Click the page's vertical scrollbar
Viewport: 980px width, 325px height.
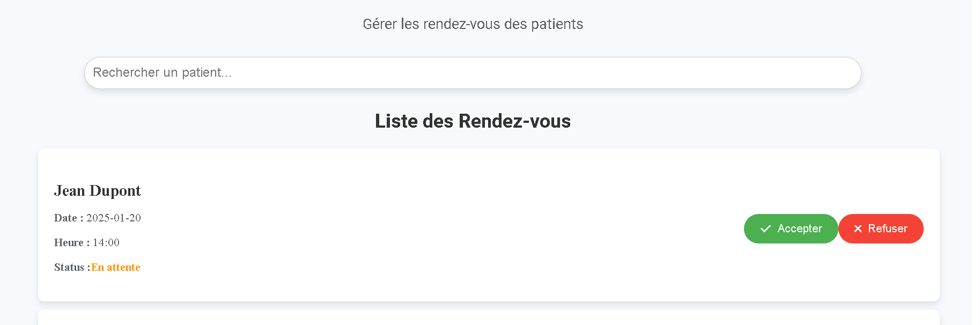(x=976, y=162)
